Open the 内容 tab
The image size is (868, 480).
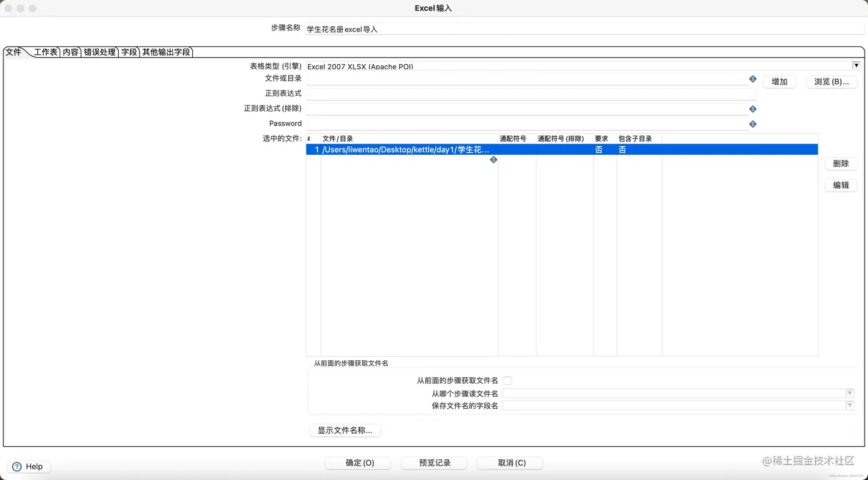(71, 52)
